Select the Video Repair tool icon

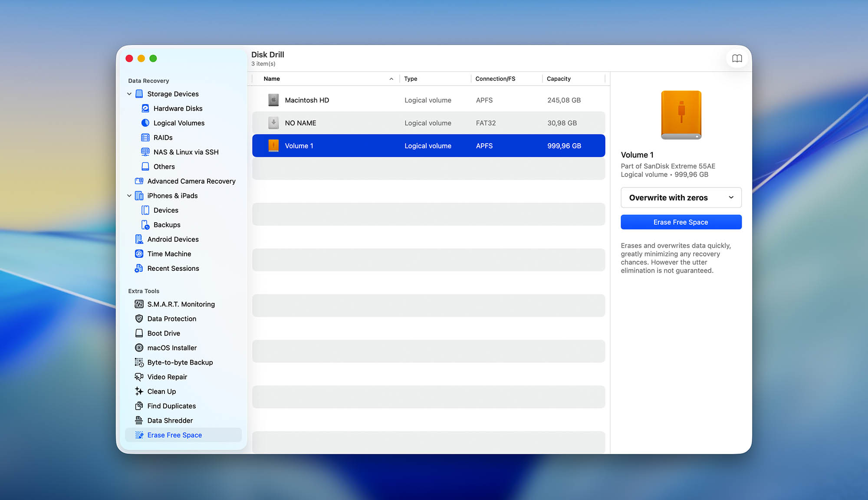click(x=139, y=377)
